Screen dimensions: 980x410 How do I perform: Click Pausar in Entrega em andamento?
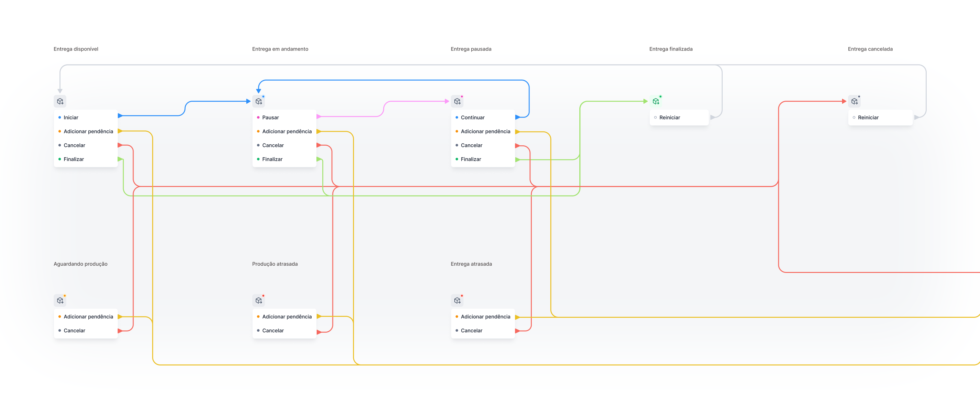(270, 117)
